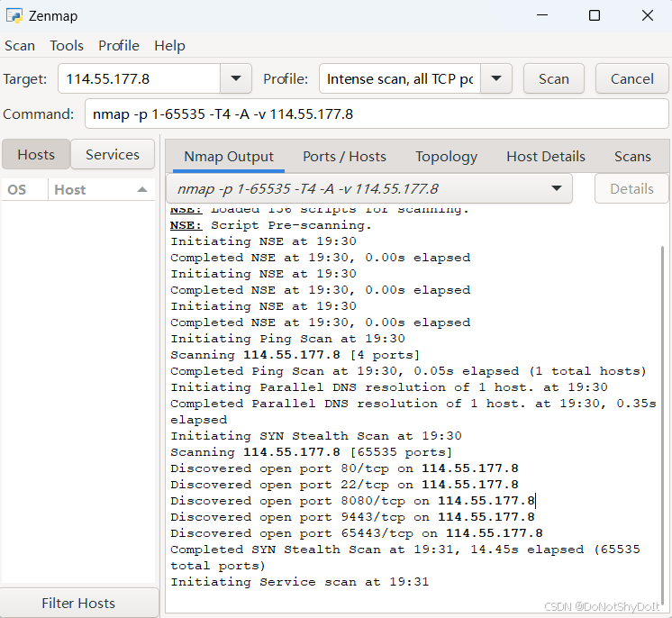The height and width of the screenshot is (618, 672).
Task: Click 'Completed SYN Stealth Scan at 19:31' line
Action: (405, 558)
